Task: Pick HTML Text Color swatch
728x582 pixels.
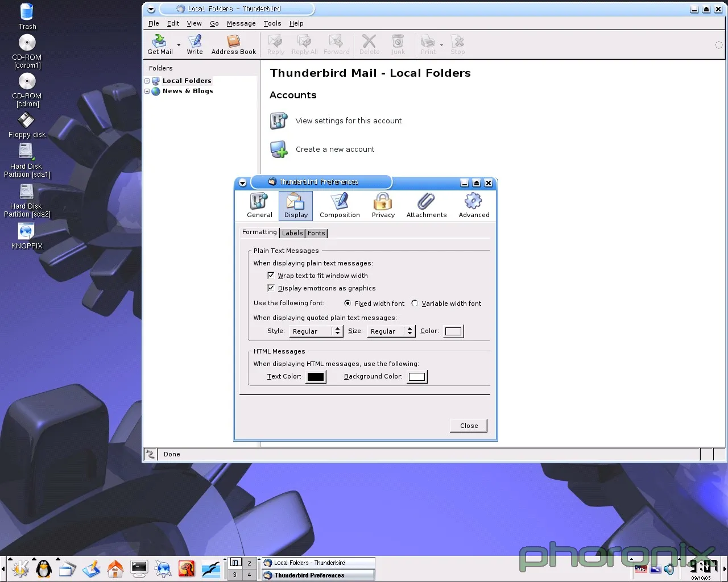Action: [x=316, y=377]
